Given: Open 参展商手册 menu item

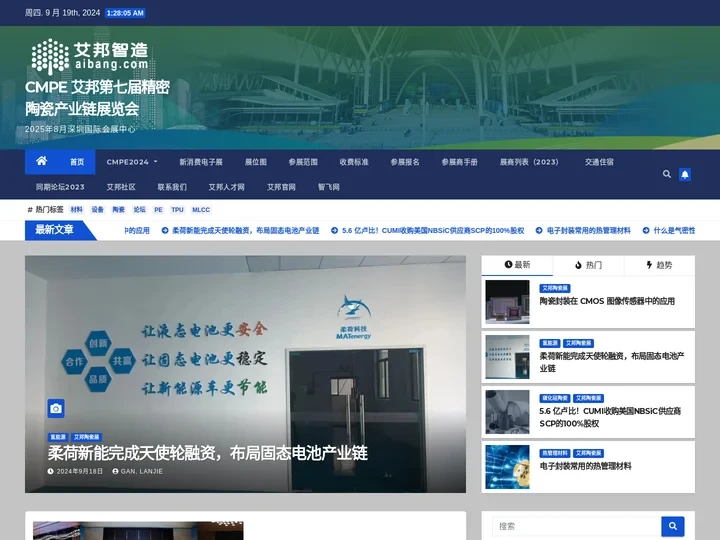Looking at the screenshot, I should [x=459, y=162].
